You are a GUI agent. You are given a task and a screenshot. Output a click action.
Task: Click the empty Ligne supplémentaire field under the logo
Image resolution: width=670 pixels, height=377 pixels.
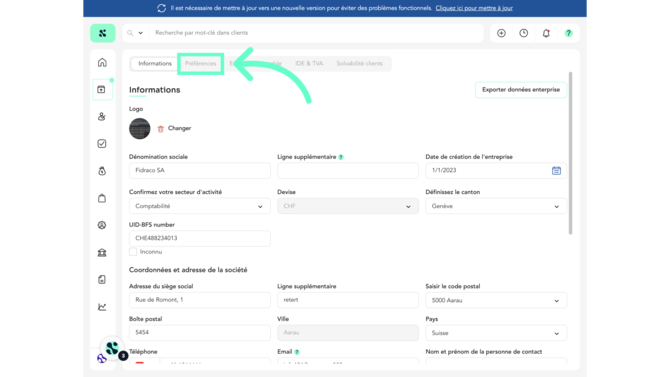pyautogui.click(x=348, y=170)
